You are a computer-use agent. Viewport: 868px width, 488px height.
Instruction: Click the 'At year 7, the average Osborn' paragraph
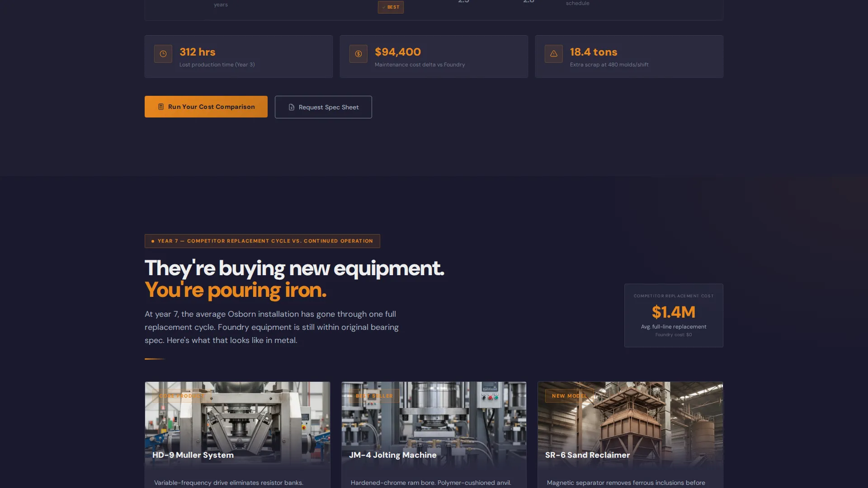click(x=272, y=327)
